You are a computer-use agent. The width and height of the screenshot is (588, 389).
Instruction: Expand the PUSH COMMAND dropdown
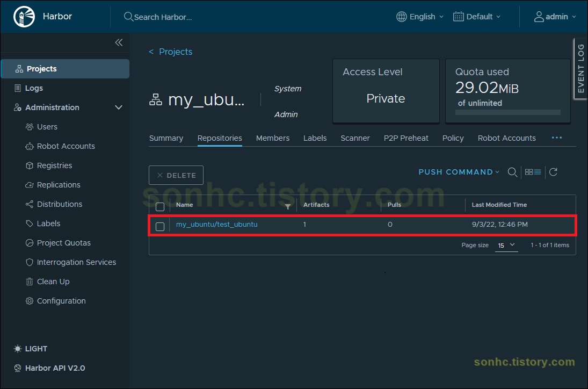click(x=459, y=172)
